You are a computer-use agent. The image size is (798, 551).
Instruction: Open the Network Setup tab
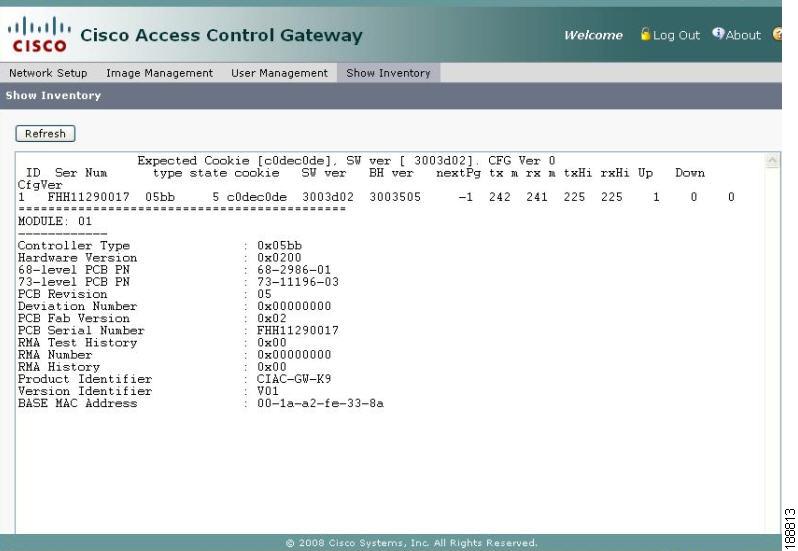[x=48, y=73]
